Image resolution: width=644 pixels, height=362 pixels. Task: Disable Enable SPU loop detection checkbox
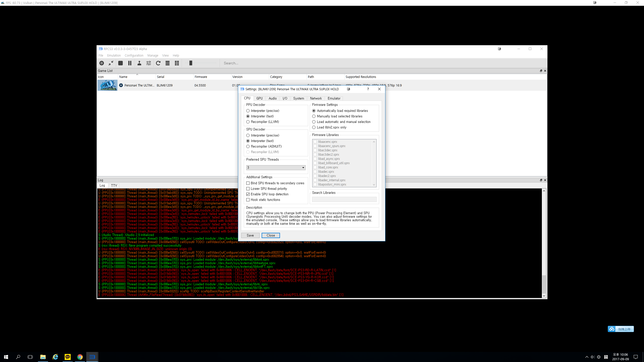pos(267,194)
